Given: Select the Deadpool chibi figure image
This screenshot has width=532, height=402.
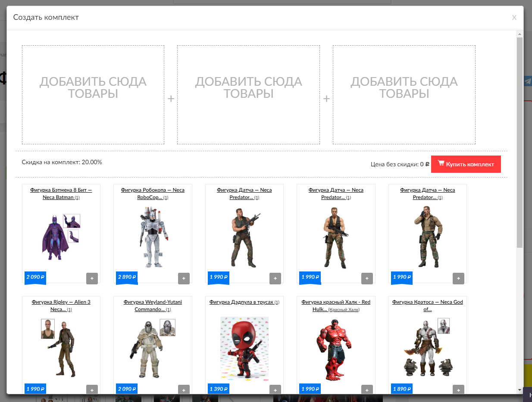Looking at the screenshot, I should click(244, 348).
